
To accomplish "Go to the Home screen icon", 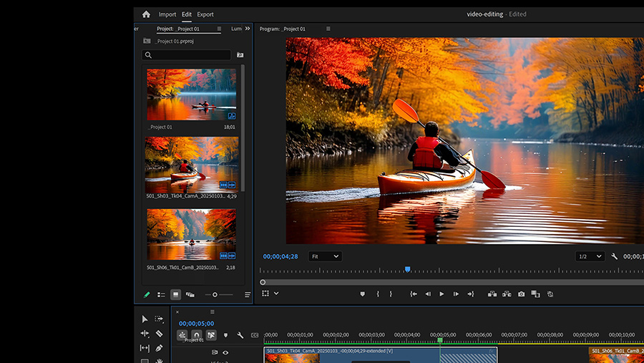I will (146, 14).
